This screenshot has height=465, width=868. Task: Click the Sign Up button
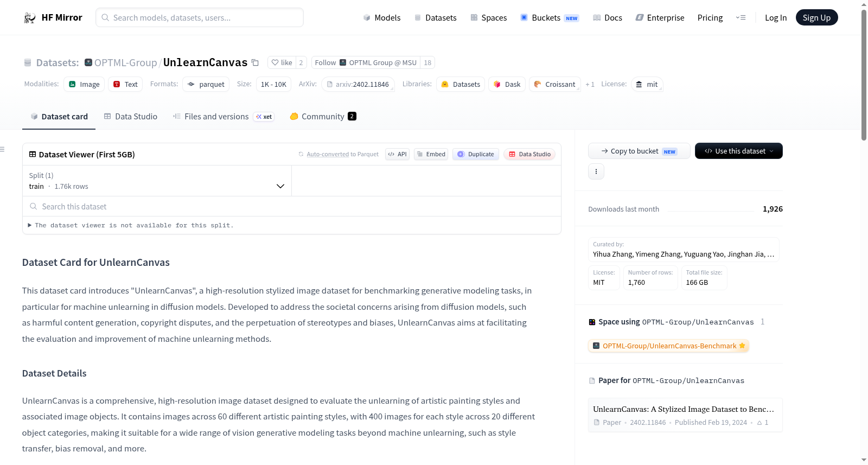tap(816, 17)
